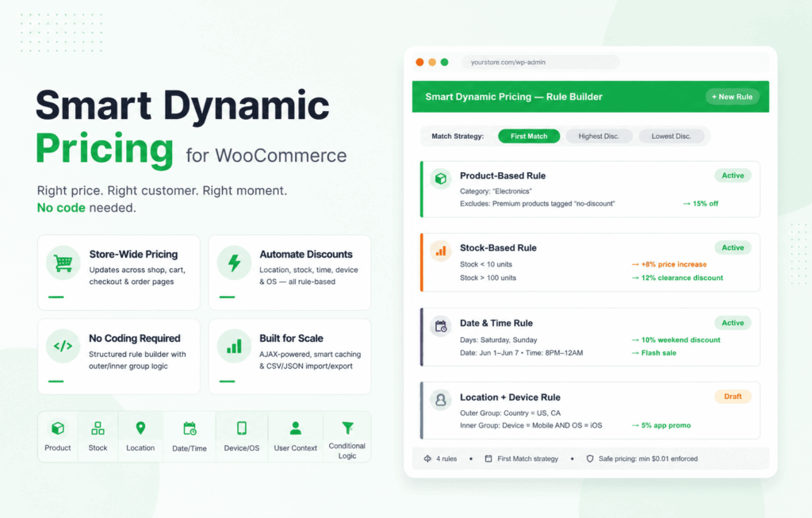Toggle the Active badge on Product-Based Rule
This screenshot has width=812, height=518.
(733, 175)
